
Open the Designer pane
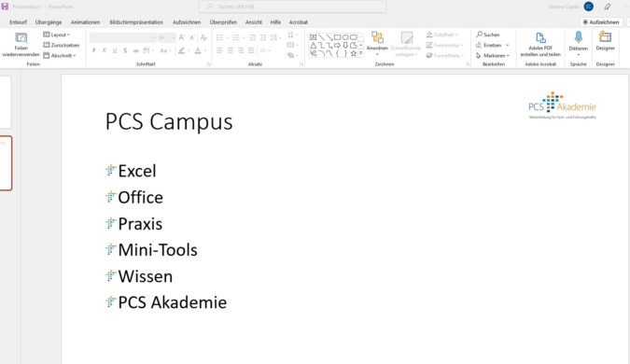point(605,41)
